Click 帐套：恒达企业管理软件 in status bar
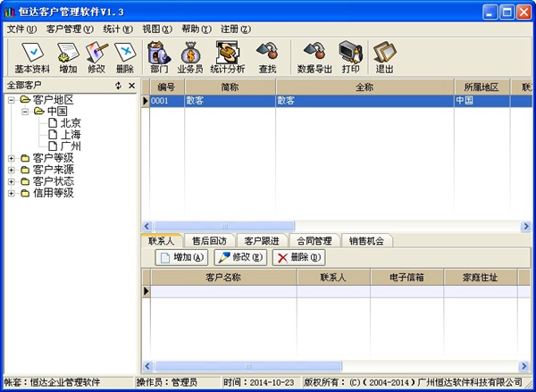 (52, 382)
